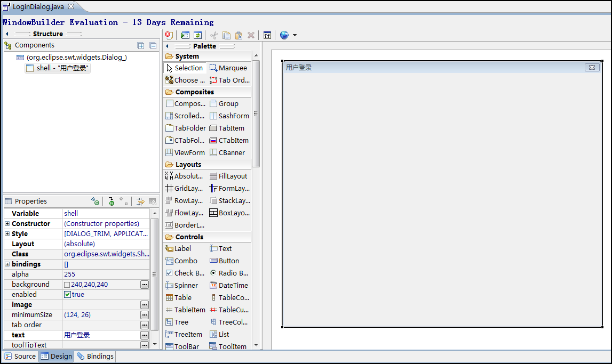Screen dimensions: 612x364
Task: Toggle the enabled property checkbox
Action: 68,294
